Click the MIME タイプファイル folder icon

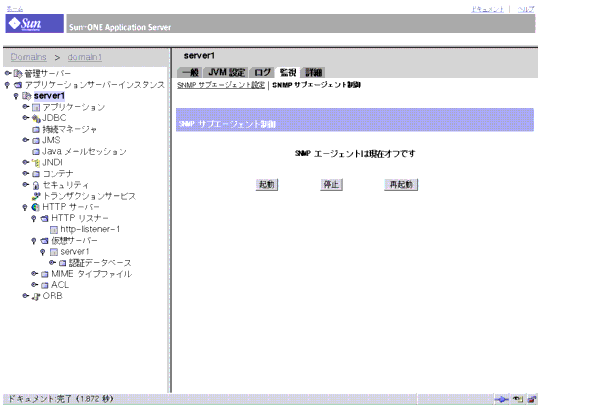pyautogui.click(x=44, y=274)
